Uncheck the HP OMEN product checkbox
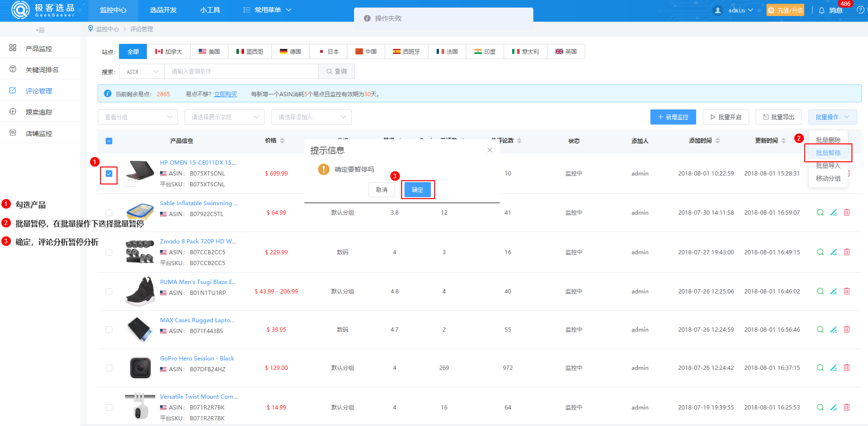Viewport: 868px width, 426px height. pos(109,174)
